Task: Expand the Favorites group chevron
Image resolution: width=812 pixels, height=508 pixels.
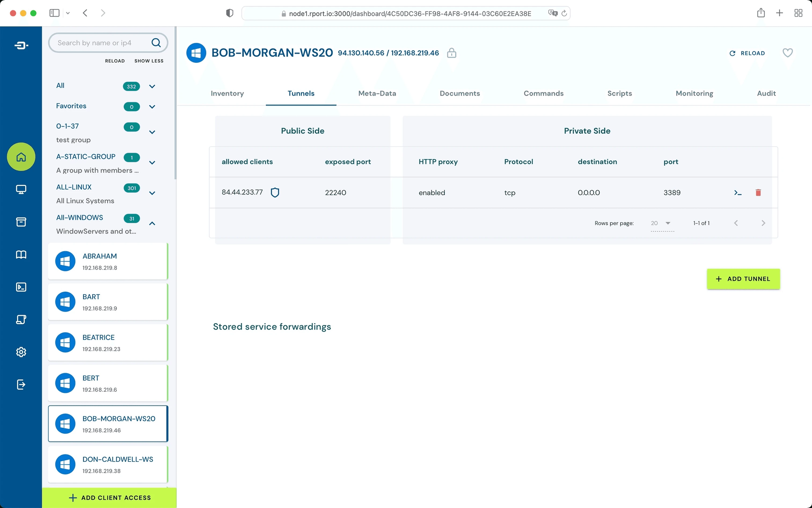Action: (152, 107)
